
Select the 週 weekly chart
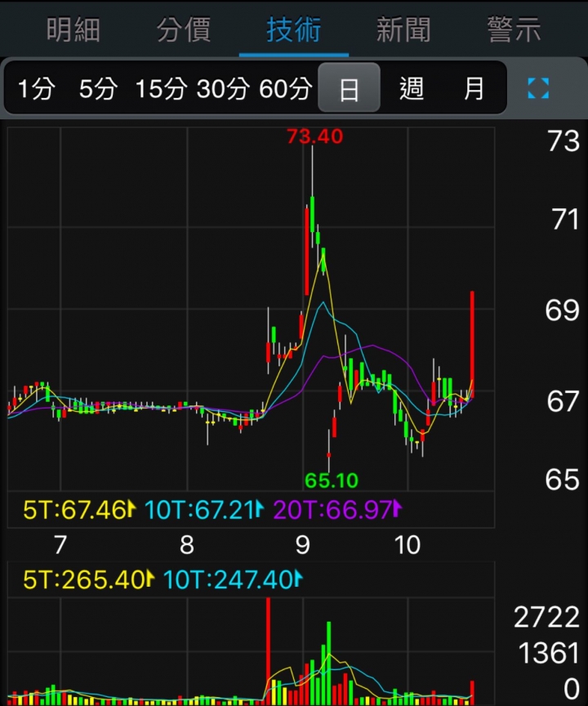click(x=412, y=88)
